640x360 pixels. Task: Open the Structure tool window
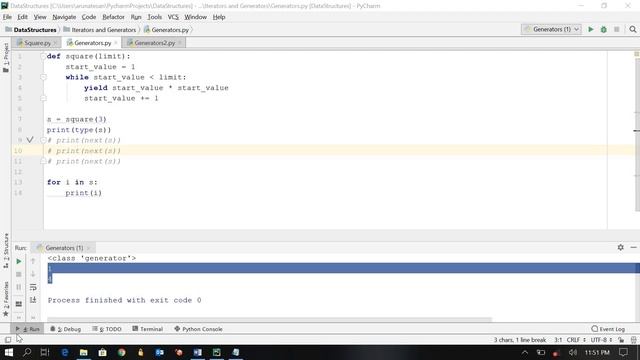(x=6, y=251)
